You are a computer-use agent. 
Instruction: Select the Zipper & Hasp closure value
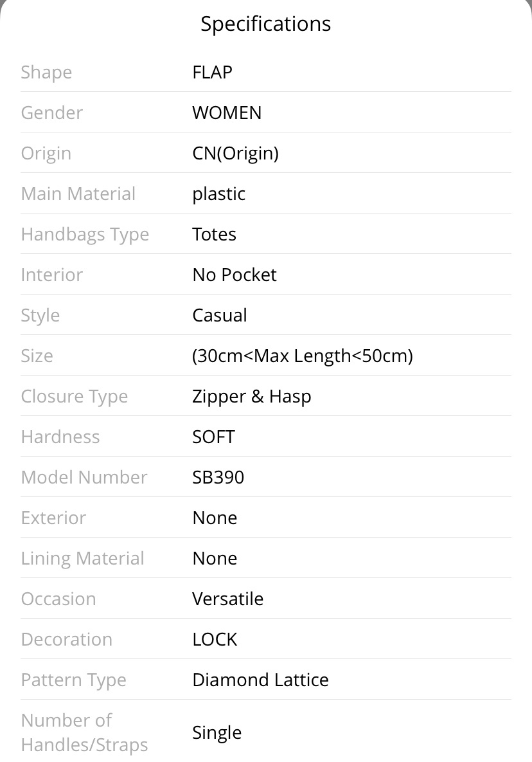[x=251, y=397]
